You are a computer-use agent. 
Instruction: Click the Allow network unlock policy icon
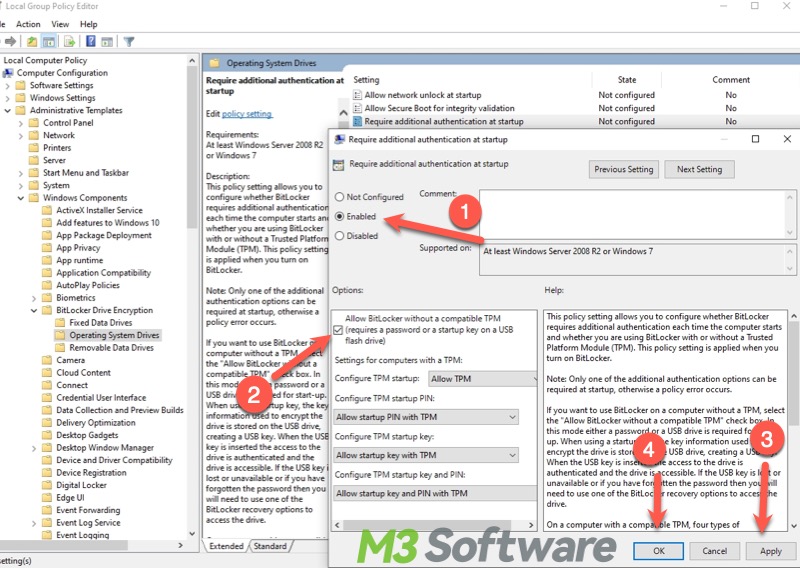click(358, 95)
